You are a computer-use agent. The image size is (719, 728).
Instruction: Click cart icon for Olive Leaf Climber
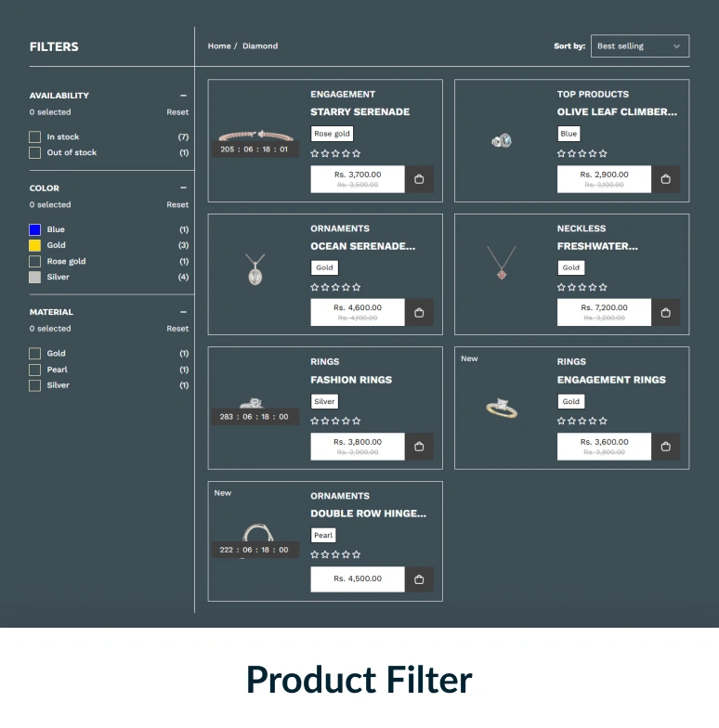665,179
